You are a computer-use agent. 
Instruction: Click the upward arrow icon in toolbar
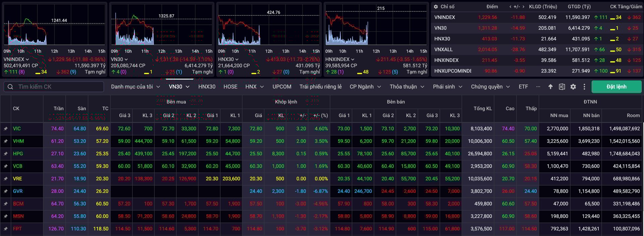(550, 87)
